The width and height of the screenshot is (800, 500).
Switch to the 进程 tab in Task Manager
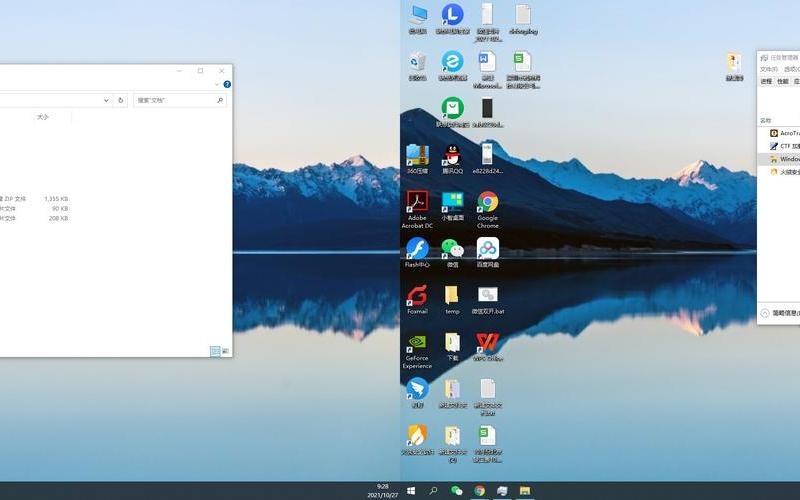click(766, 82)
